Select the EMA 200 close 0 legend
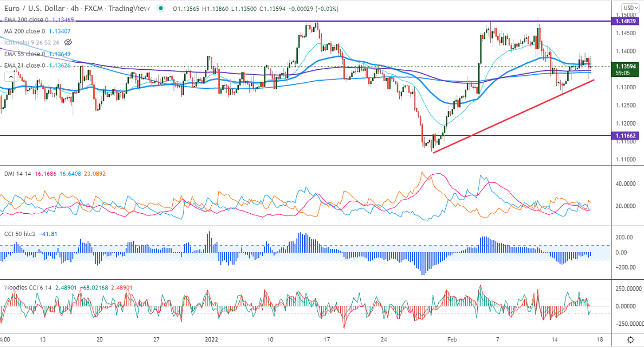The image size is (644, 348). point(27,19)
